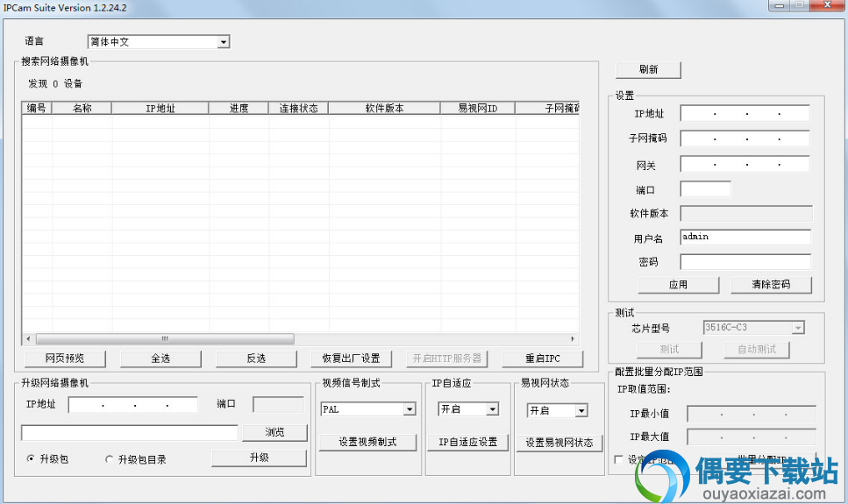Click the 网页预览 button
Viewport: 848px width, 504px height.
click(65, 358)
